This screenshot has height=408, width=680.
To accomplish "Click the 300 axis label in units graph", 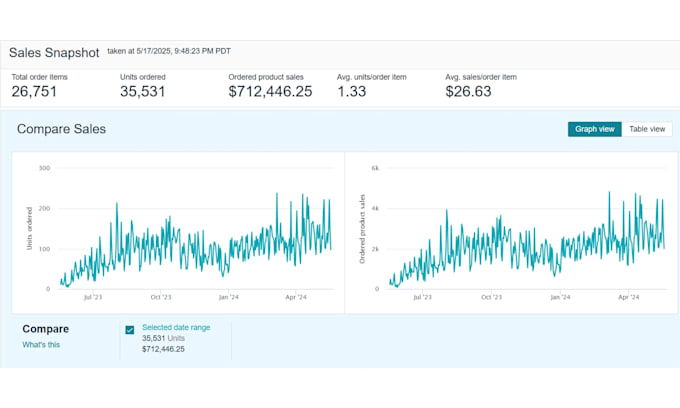I will click(x=45, y=168).
